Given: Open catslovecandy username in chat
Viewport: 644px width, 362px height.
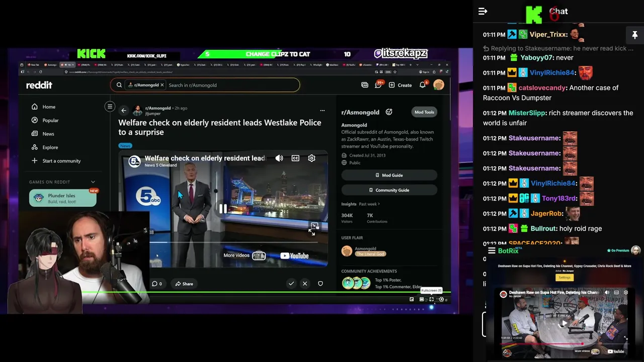Looking at the screenshot, I should point(542,87).
